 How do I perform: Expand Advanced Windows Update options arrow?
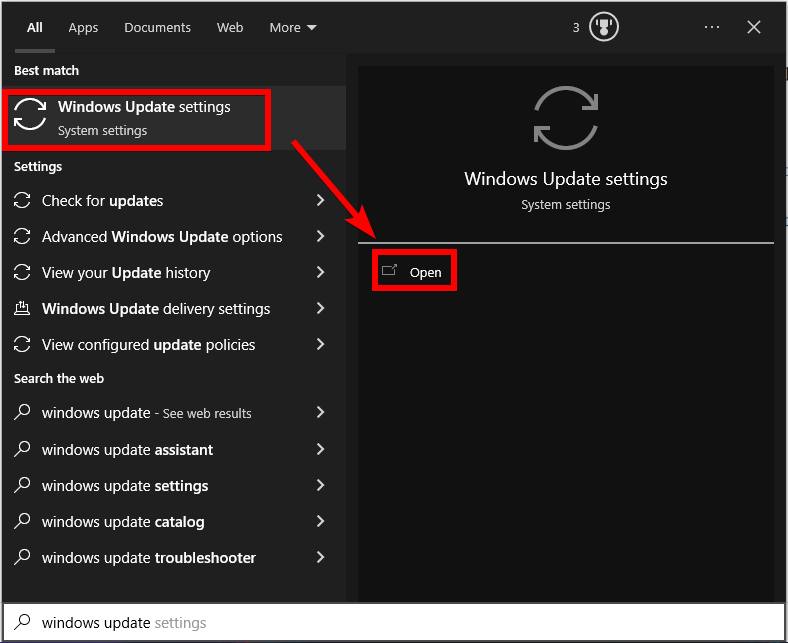tap(321, 236)
